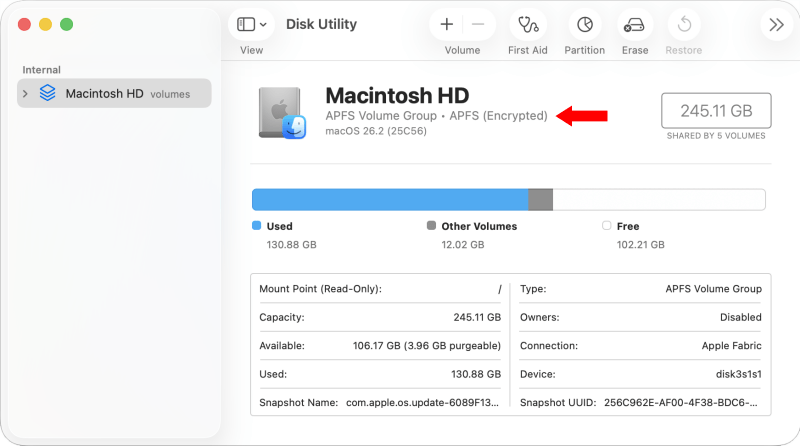Expand the View dropdown chevron
The height and width of the screenshot is (446, 800).
coord(263,24)
